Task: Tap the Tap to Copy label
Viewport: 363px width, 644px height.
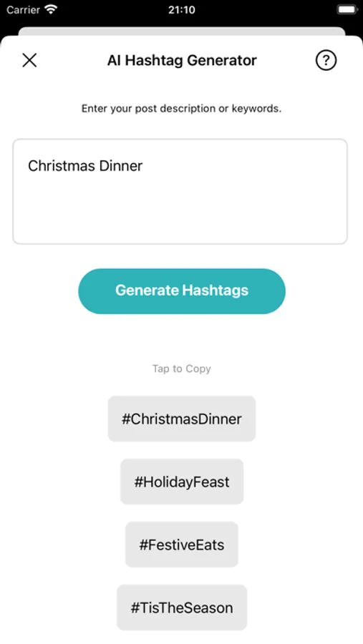Action: tap(182, 369)
